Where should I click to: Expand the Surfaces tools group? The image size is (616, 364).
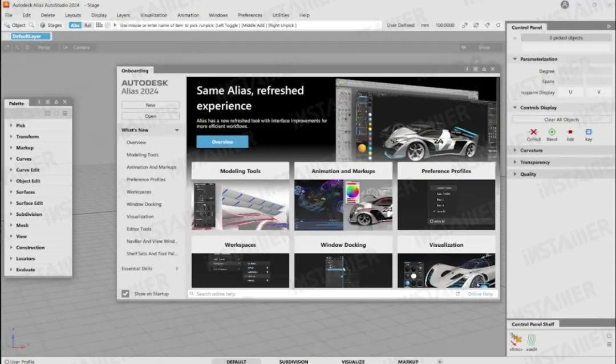[x=11, y=192]
